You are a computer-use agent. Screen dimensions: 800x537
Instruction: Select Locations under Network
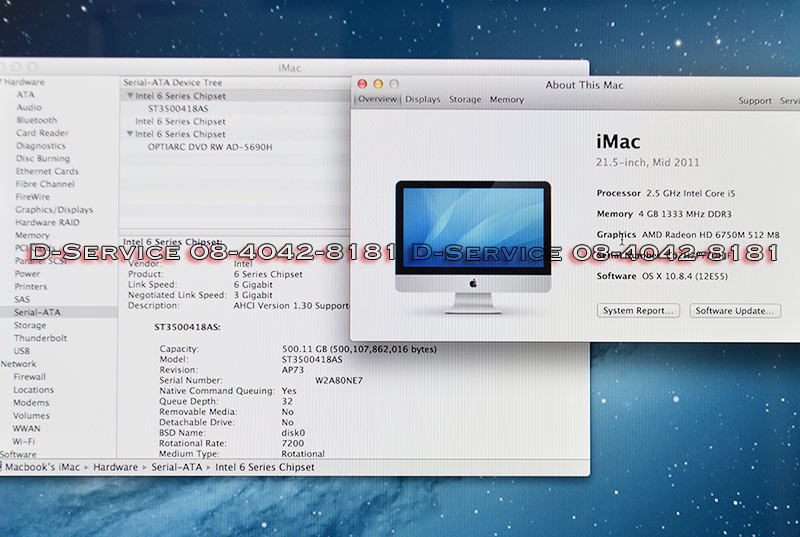coord(33,390)
